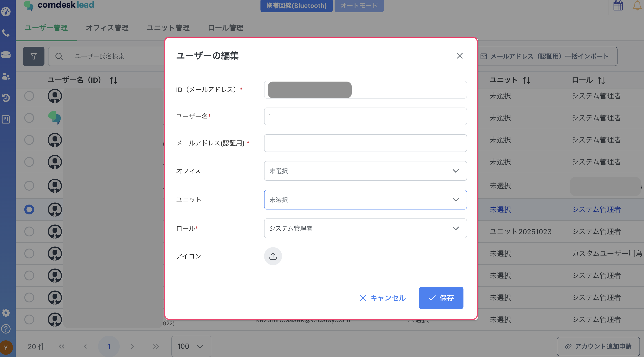Click 携帯回線(Bluetooth) button
This screenshot has height=357, width=644.
(296, 5)
